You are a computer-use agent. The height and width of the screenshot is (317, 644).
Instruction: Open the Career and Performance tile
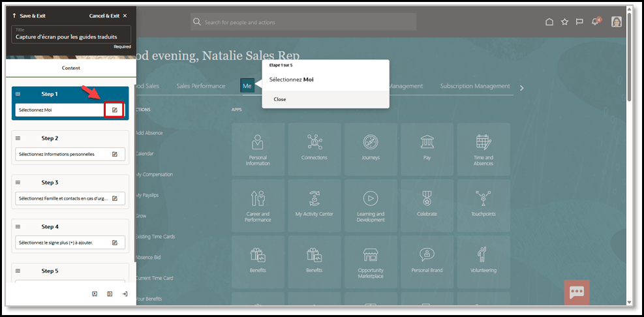tap(258, 205)
